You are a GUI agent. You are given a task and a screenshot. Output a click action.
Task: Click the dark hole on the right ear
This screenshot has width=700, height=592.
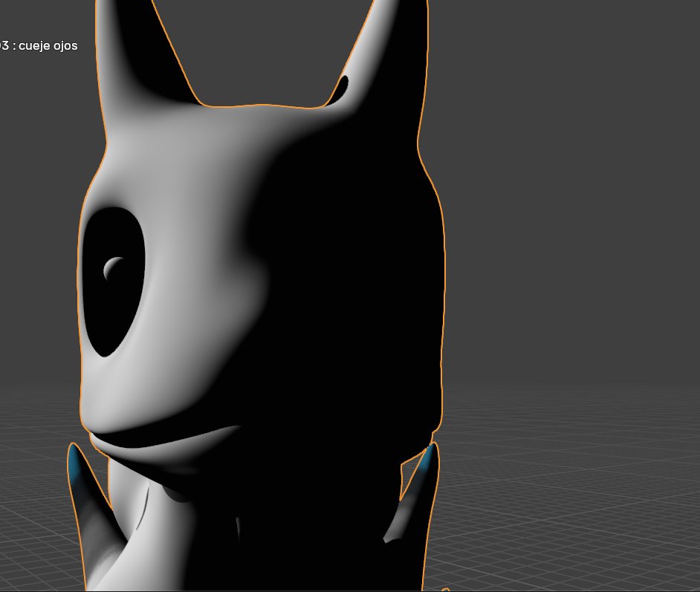pos(341,88)
